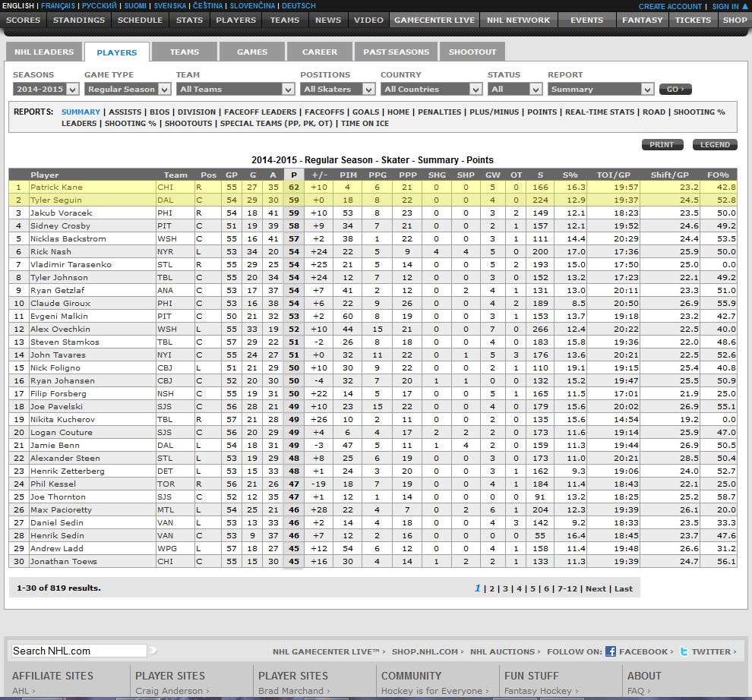Click SIGN IN link
The image size is (752, 700).
725,6
